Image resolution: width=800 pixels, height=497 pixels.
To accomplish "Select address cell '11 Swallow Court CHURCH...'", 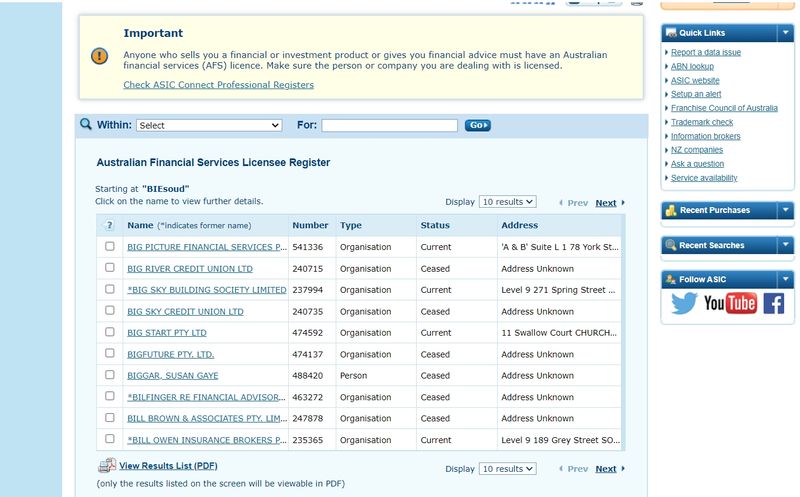I will (559, 333).
